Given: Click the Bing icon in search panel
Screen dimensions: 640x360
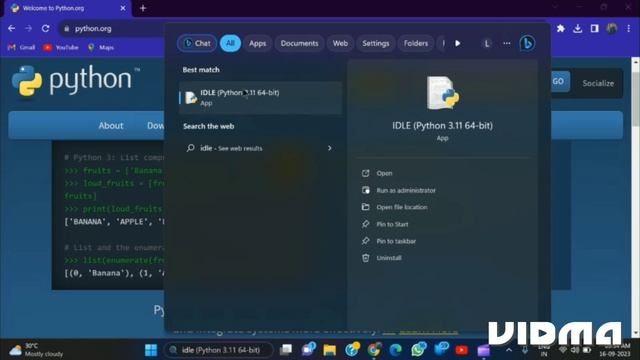Looking at the screenshot, I should click(x=527, y=43).
